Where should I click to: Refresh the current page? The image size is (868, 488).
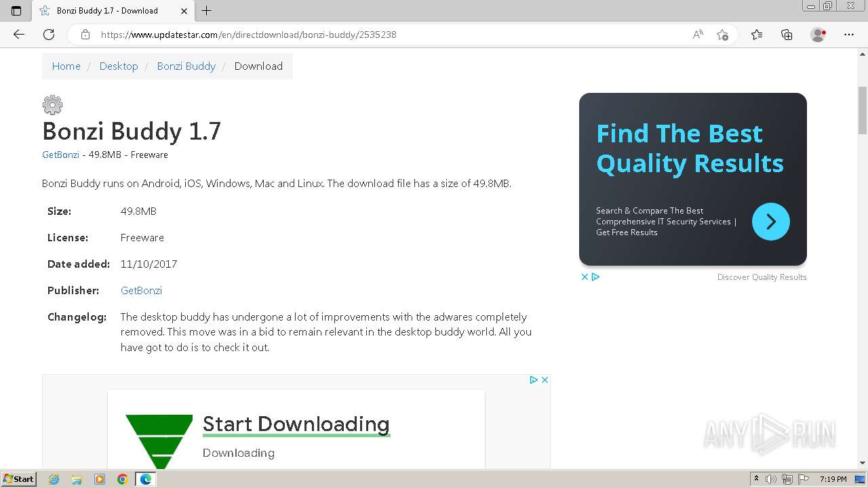(x=49, y=35)
